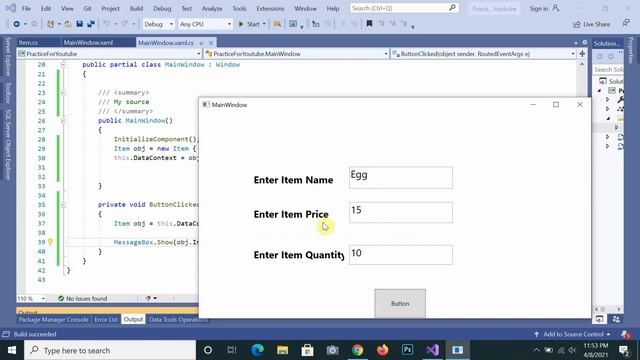Switch to Item.cs tab
This screenshot has width=640, height=360.
[28, 42]
